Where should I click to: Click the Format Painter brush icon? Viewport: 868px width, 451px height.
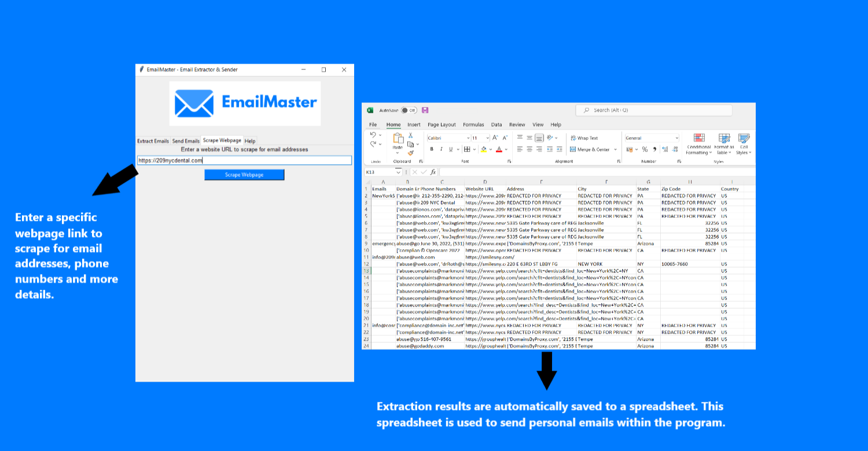[411, 153]
